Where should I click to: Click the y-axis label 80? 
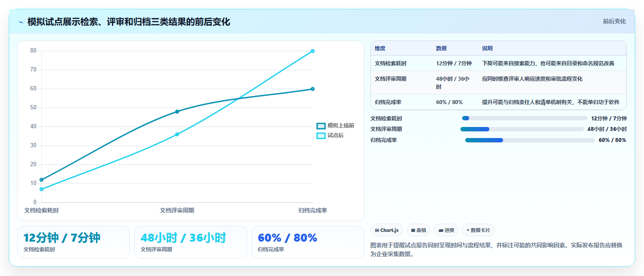pos(33,51)
